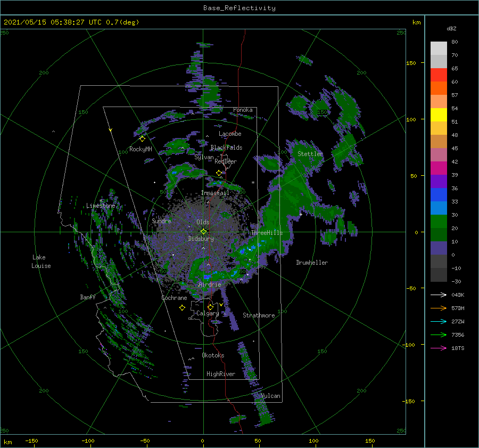
Task: Click the Okotoks label
Action: point(213,355)
